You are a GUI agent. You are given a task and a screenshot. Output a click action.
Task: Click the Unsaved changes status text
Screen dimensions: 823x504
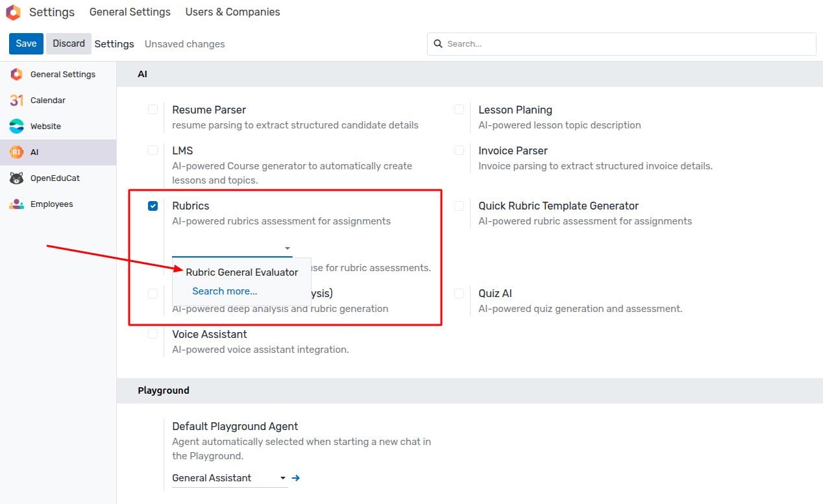pyautogui.click(x=185, y=44)
